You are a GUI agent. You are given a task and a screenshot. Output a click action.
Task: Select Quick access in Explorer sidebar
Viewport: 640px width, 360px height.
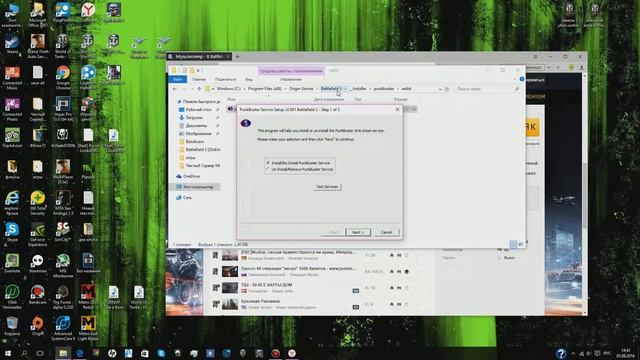pyautogui.click(x=199, y=101)
